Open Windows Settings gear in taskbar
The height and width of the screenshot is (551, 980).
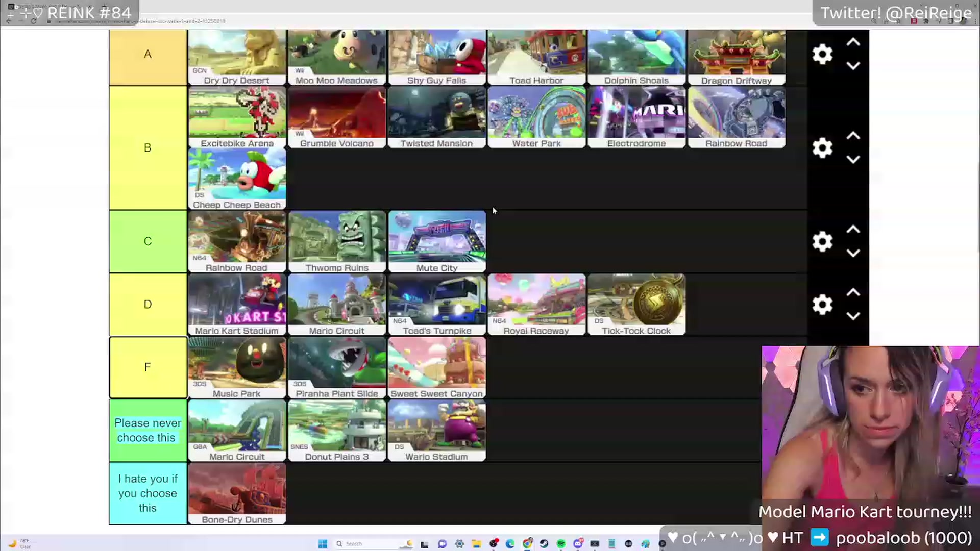click(459, 544)
